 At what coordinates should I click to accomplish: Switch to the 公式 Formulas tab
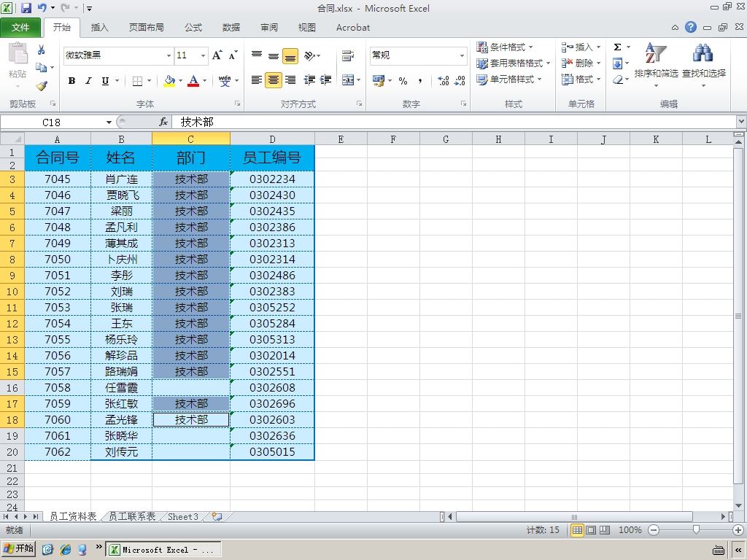[x=193, y=28]
